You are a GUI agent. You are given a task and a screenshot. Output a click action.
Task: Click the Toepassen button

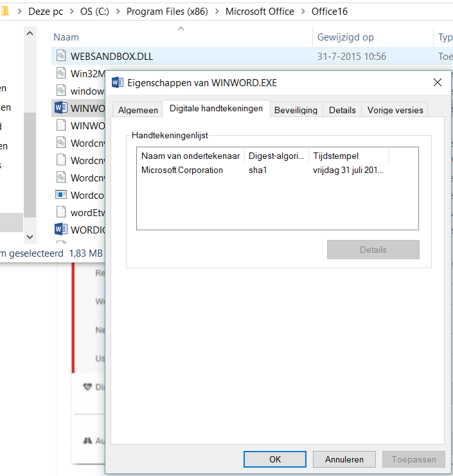(x=414, y=459)
